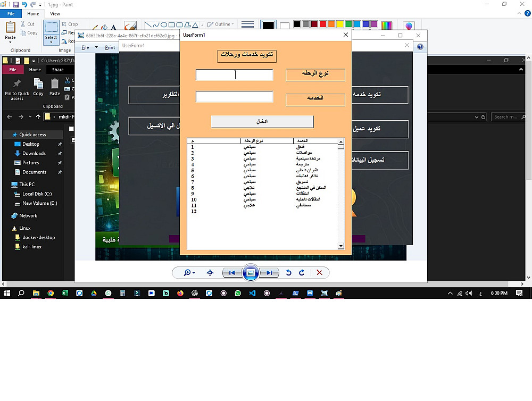Open the Paste dropdown arrow in Paint
Image resolution: width=532 pixels, height=401 pixels.
(10, 43)
